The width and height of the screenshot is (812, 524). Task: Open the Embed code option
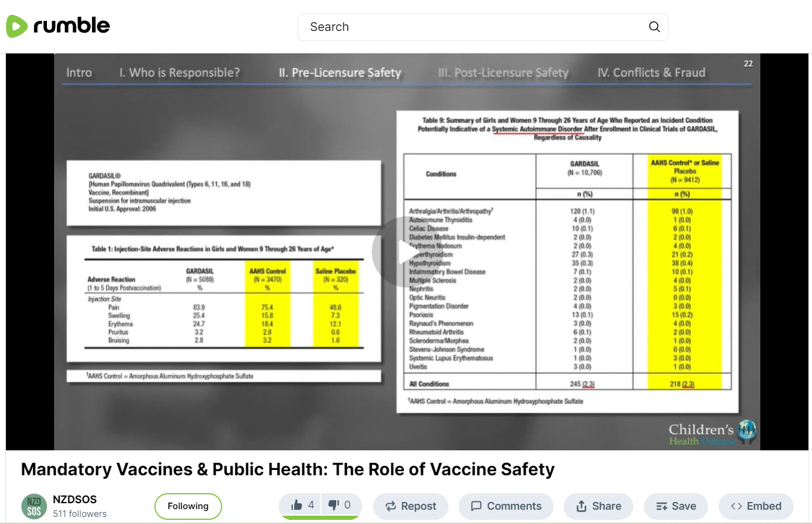[x=756, y=506]
